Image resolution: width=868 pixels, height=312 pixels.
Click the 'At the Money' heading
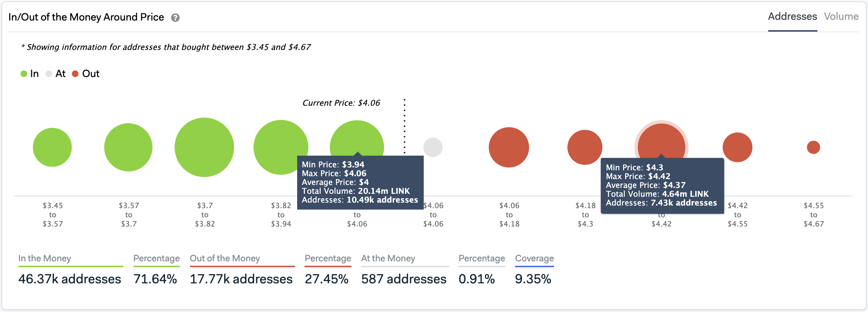(x=388, y=258)
